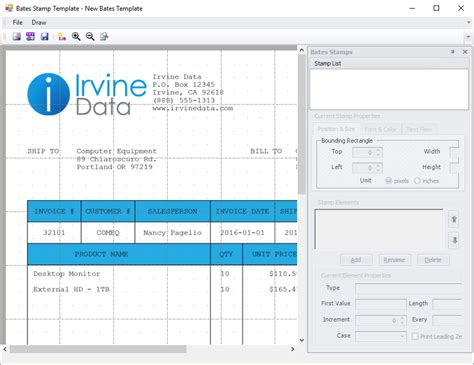This screenshot has height=365, width=474.
Task: Click the Length input field
Action: click(x=447, y=304)
